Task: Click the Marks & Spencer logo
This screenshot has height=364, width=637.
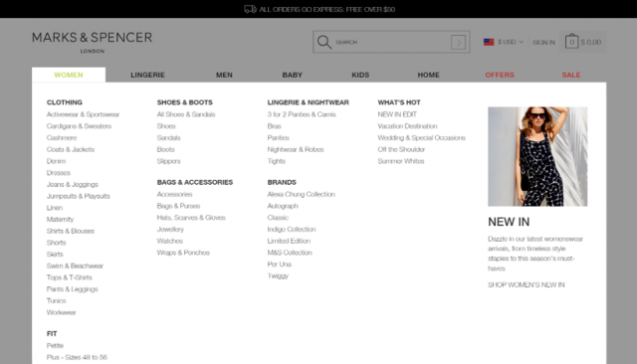Action: pos(93,42)
